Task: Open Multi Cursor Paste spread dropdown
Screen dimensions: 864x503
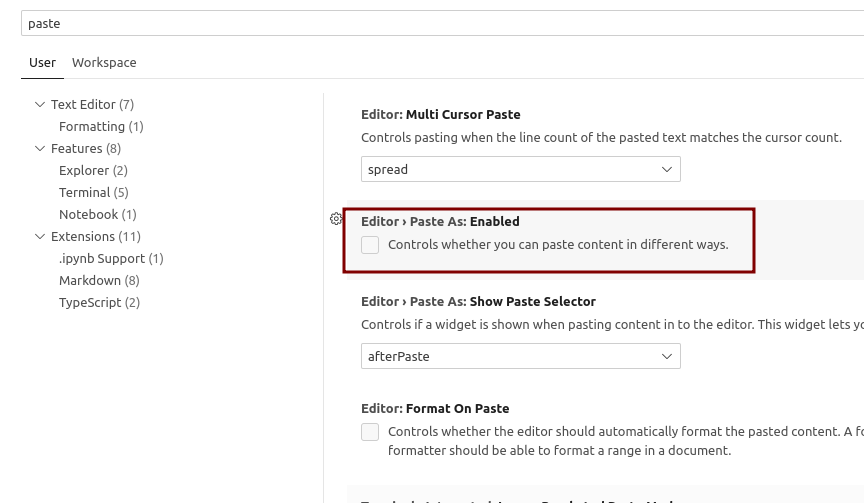Action: coord(521,169)
